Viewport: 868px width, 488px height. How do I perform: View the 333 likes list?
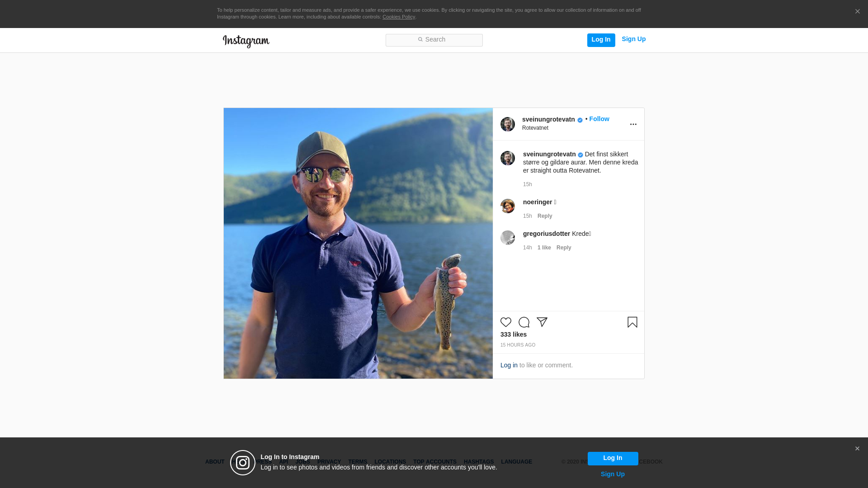click(x=514, y=334)
